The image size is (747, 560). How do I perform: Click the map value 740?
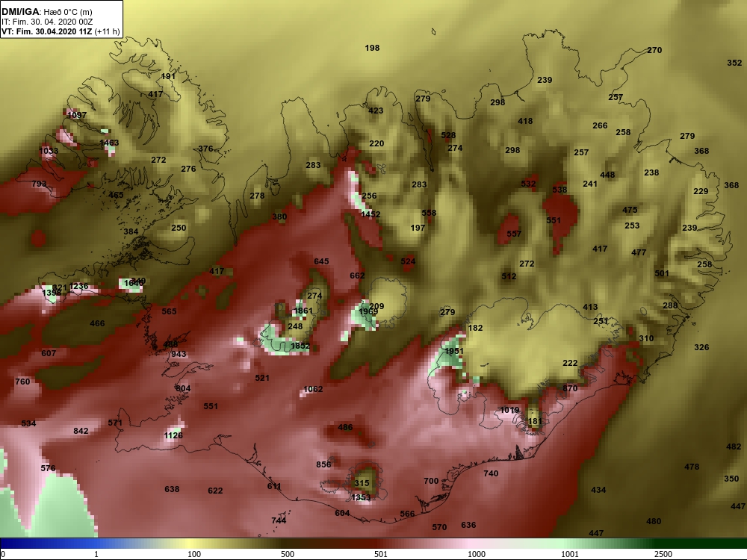coord(491,473)
